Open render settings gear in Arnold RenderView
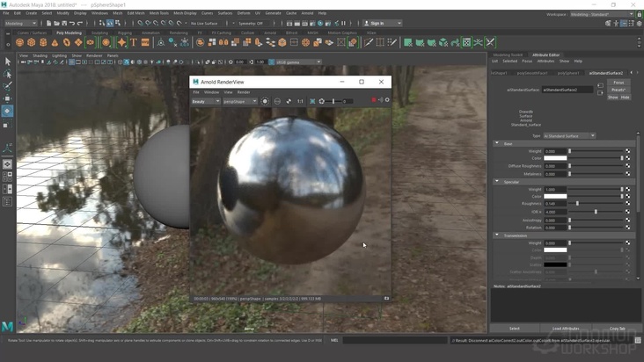This screenshot has width=644, height=362. 387,100
